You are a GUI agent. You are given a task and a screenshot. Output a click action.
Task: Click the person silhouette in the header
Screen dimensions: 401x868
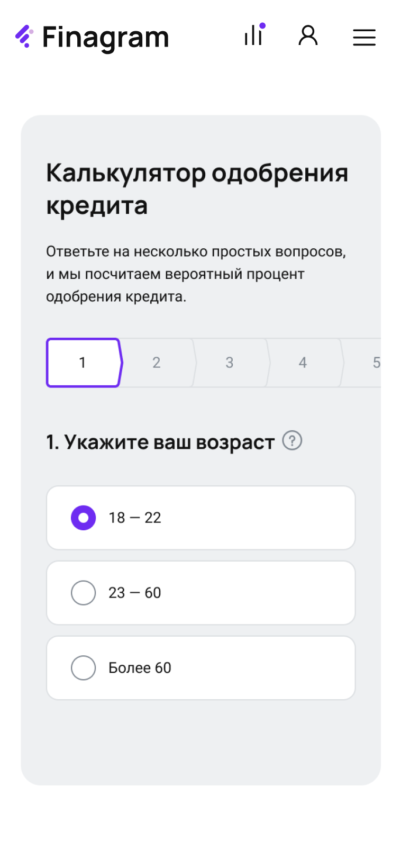click(x=308, y=36)
